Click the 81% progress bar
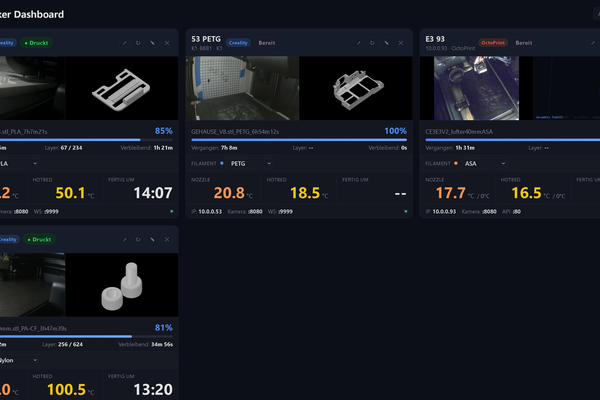This screenshot has height=400, width=600. [x=86, y=336]
